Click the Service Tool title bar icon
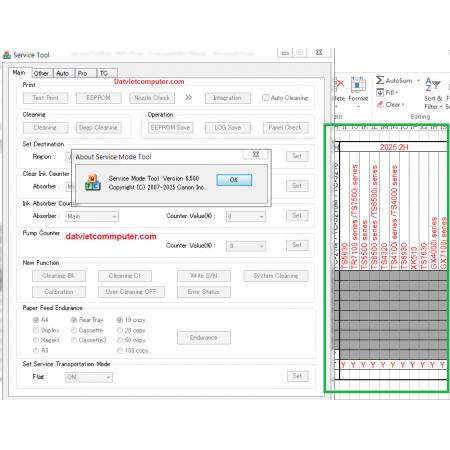 pyautogui.click(x=7, y=55)
